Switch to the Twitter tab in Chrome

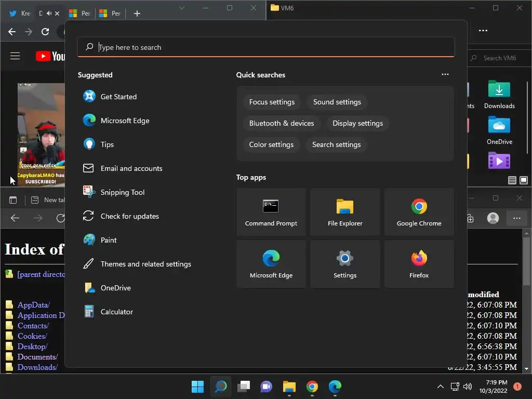(20, 13)
